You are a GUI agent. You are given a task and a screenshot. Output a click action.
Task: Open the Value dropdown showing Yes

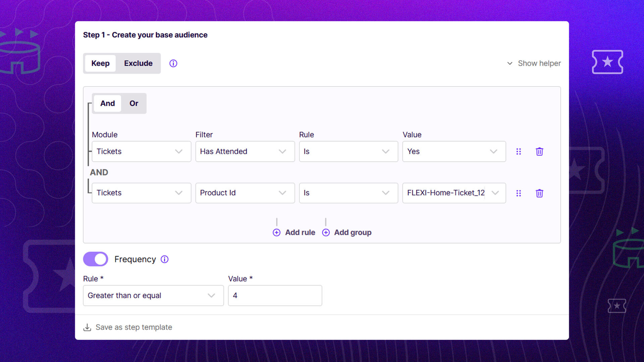[454, 152]
